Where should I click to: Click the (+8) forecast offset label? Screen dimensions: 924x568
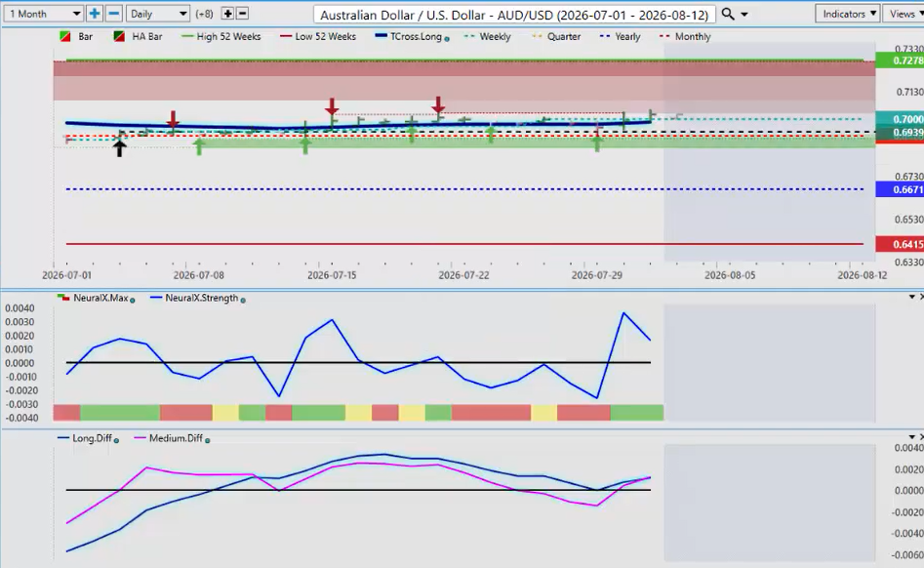coord(205,14)
